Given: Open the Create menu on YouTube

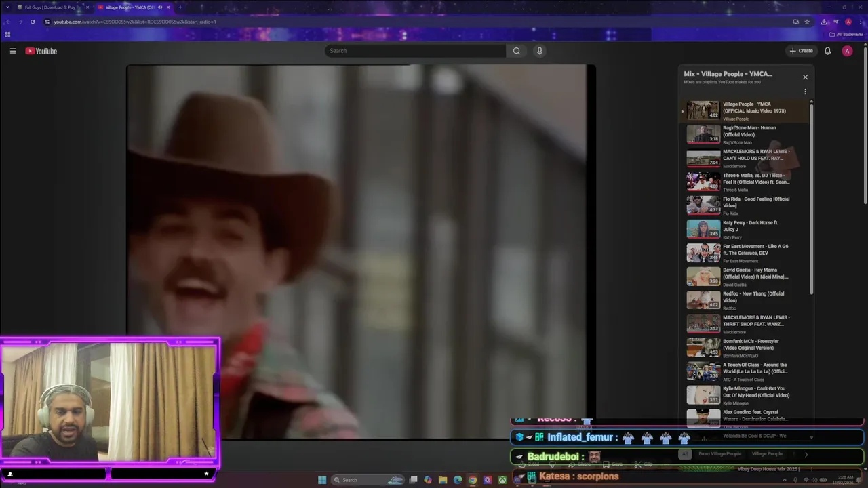Looking at the screenshot, I should [x=801, y=51].
